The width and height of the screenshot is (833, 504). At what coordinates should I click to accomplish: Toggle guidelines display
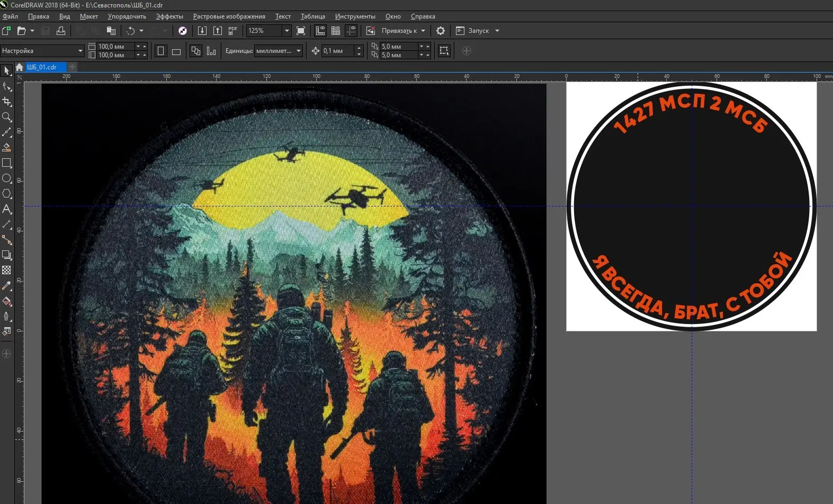pyautogui.click(x=351, y=31)
